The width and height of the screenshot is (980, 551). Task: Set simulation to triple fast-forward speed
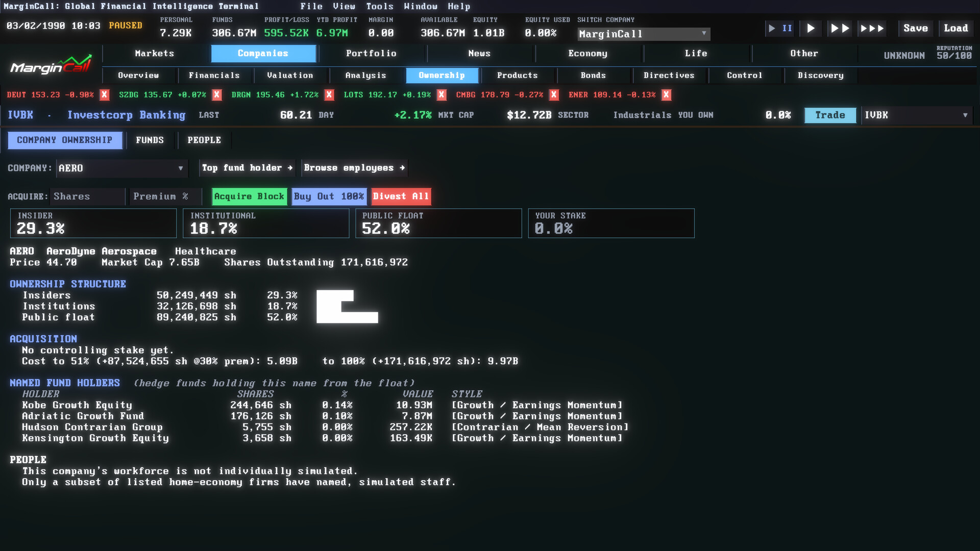872,29
